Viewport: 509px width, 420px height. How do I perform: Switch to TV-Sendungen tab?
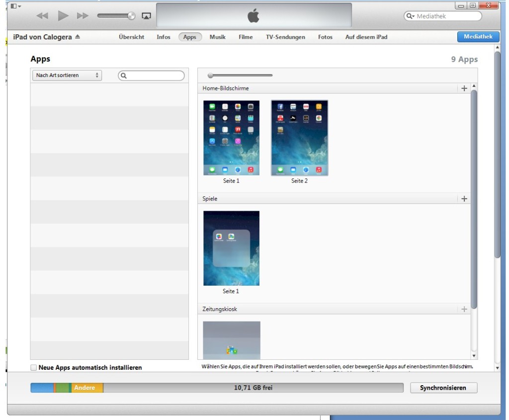[x=285, y=37]
